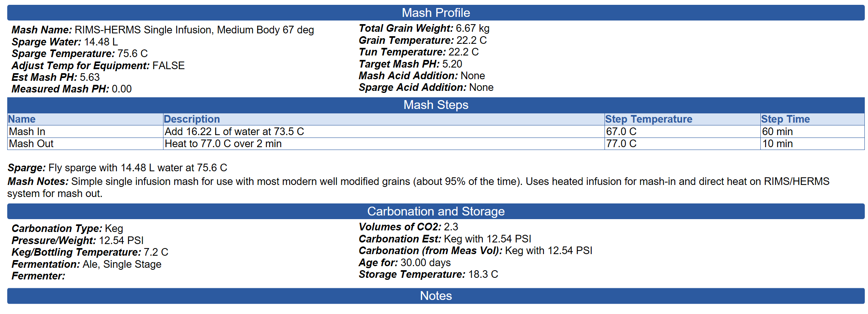The height and width of the screenshot is (314, 868).
Task: Select the Volumes of CO2 value
Action: (x=451, y=227)
